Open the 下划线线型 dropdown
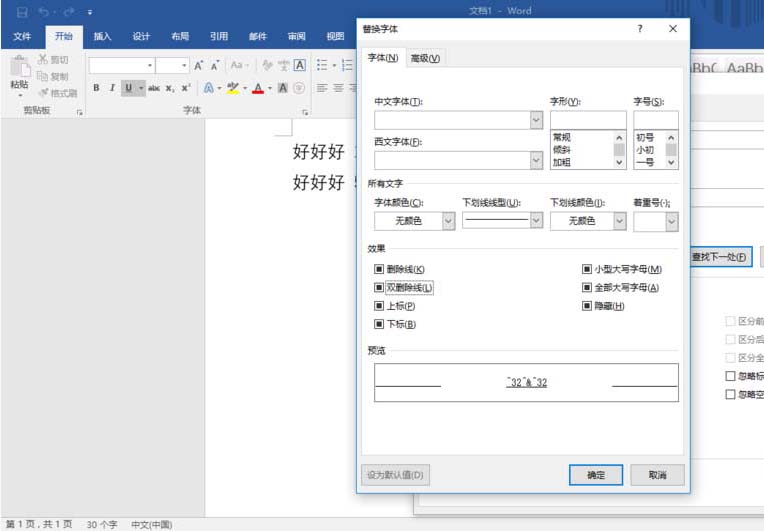This screenshot has width=764, height=531. [536, 221]
